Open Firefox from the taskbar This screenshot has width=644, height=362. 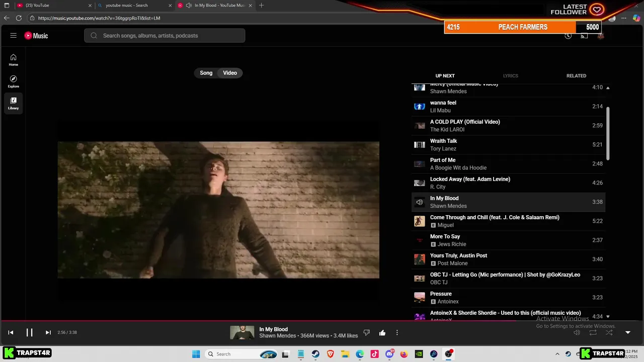pos(404,354)
